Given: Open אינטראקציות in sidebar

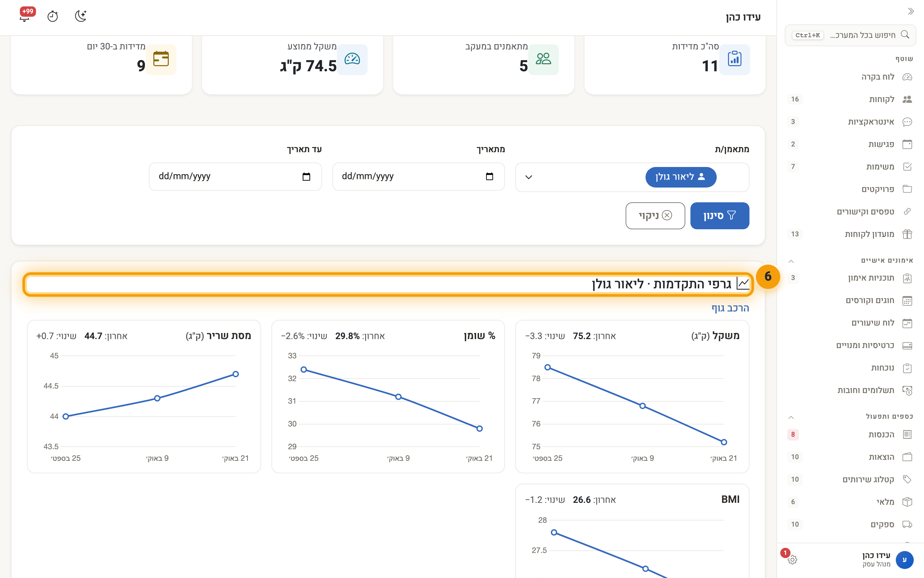Looking at the screenshot, I should [850, 122].
